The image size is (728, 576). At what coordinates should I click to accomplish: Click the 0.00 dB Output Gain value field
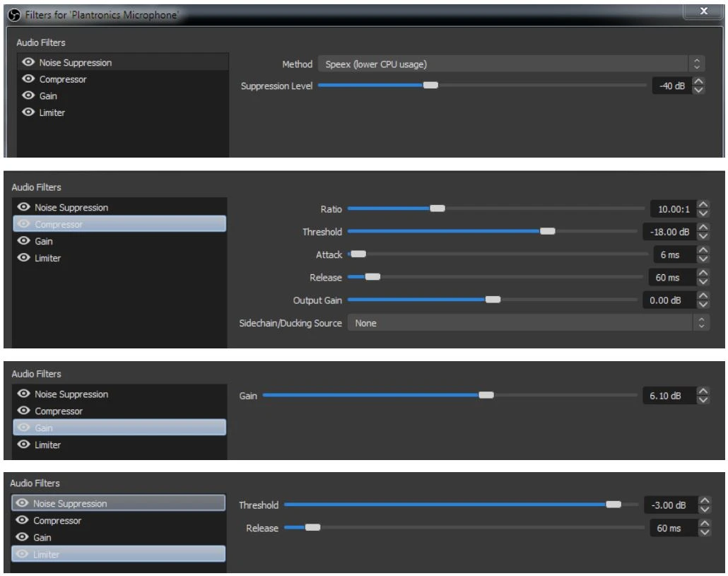click(668, 300)
